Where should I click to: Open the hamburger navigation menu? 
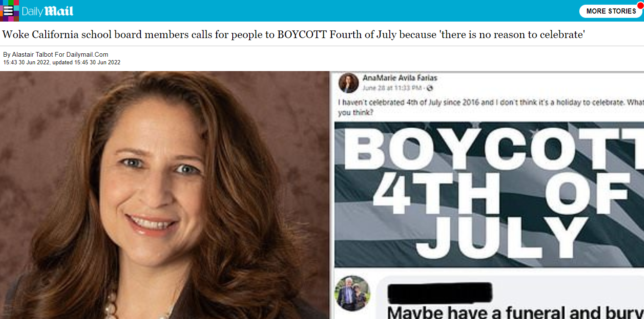coord(9,11)
